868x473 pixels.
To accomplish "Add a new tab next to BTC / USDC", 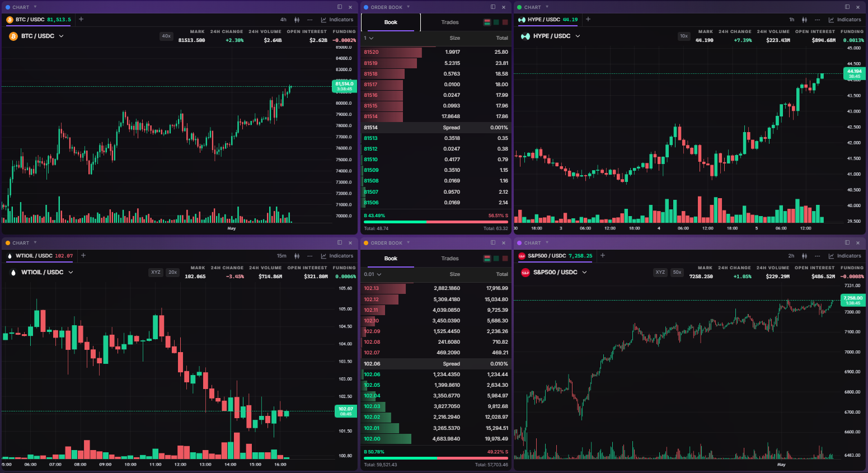I will (x=81, y=19).
